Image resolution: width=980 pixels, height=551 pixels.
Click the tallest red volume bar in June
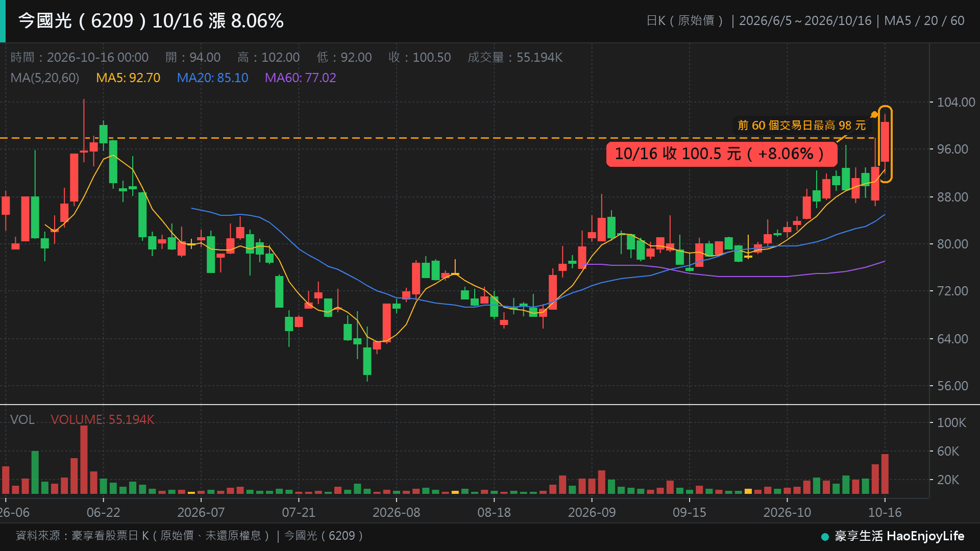(x=84, y=460)
